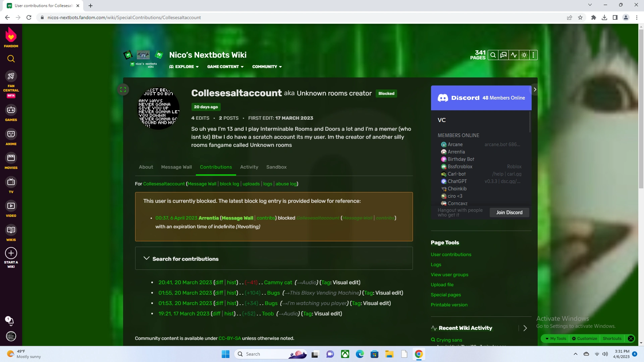Toggle light/dark theme with the sun icon
The image size is (644, 362).
[x=524, y=55]
